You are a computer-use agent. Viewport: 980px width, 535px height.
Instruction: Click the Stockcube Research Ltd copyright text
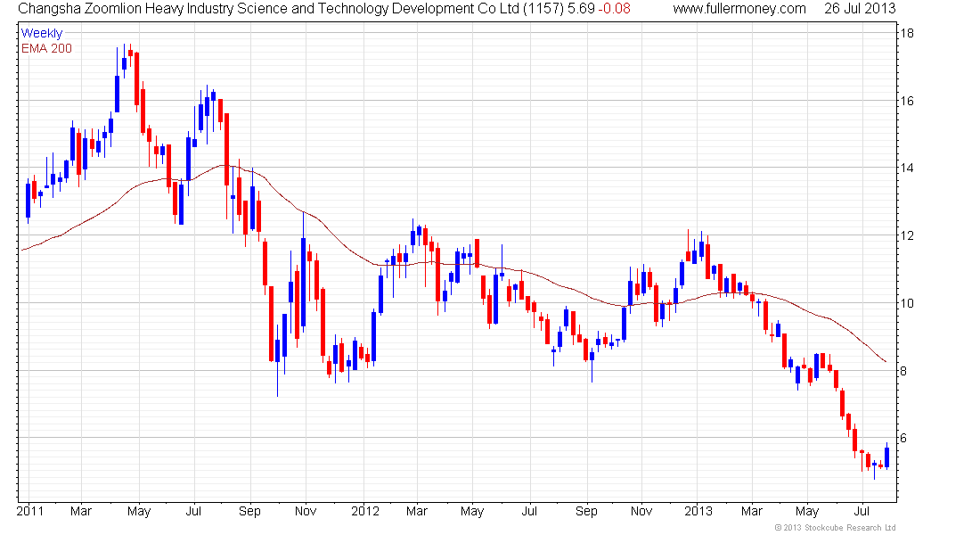835,528
